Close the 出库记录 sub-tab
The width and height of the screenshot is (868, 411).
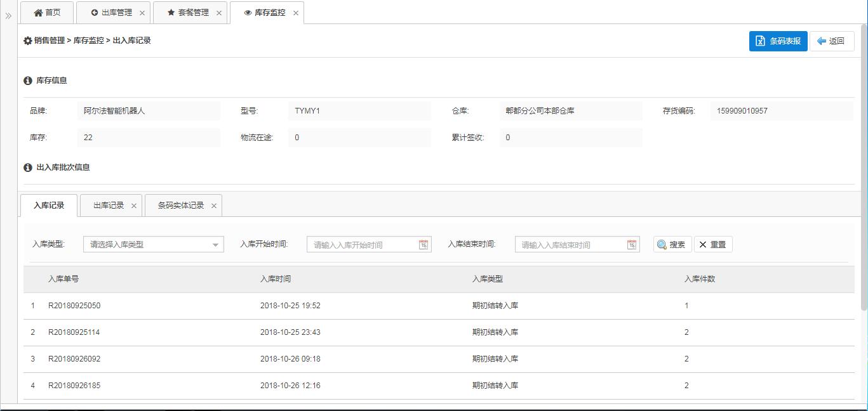point(134,205)
